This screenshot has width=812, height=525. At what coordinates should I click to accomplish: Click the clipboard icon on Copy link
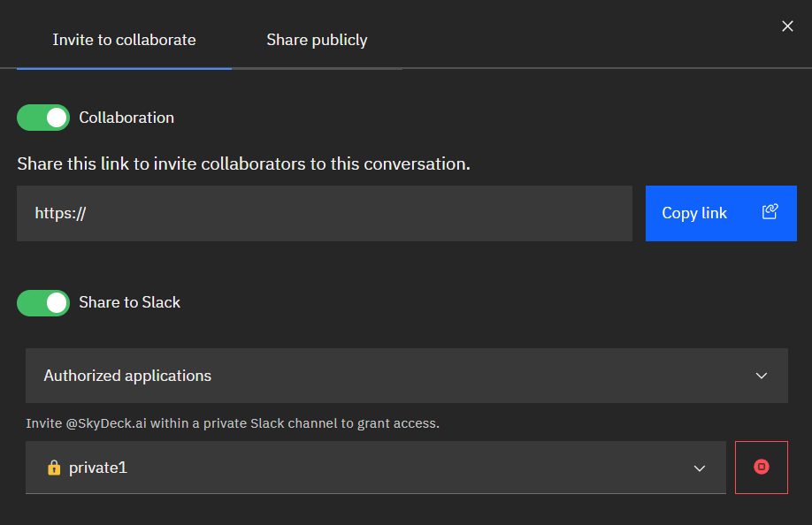pos(770,212)
